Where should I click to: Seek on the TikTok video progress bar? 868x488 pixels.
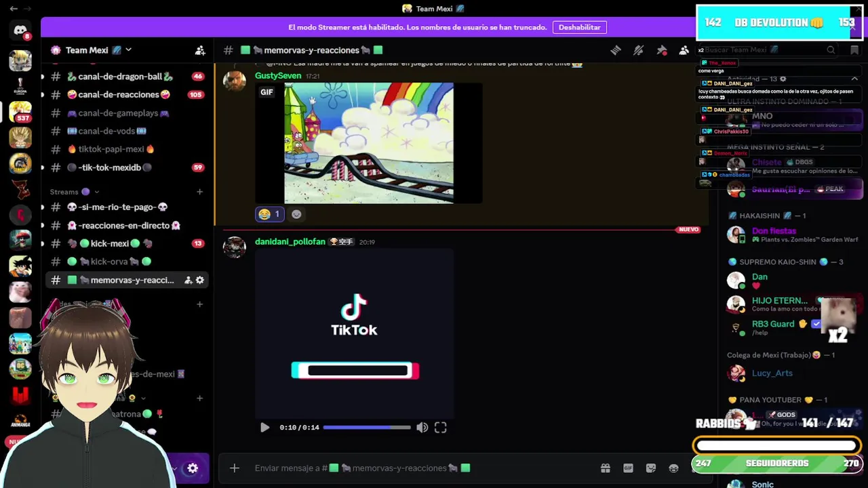[x=367, y=428]
